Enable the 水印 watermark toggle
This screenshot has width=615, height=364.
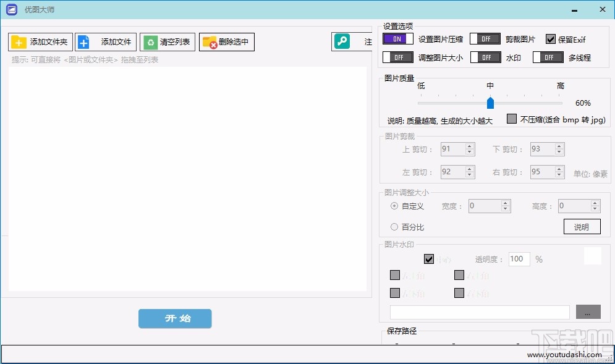485,56
